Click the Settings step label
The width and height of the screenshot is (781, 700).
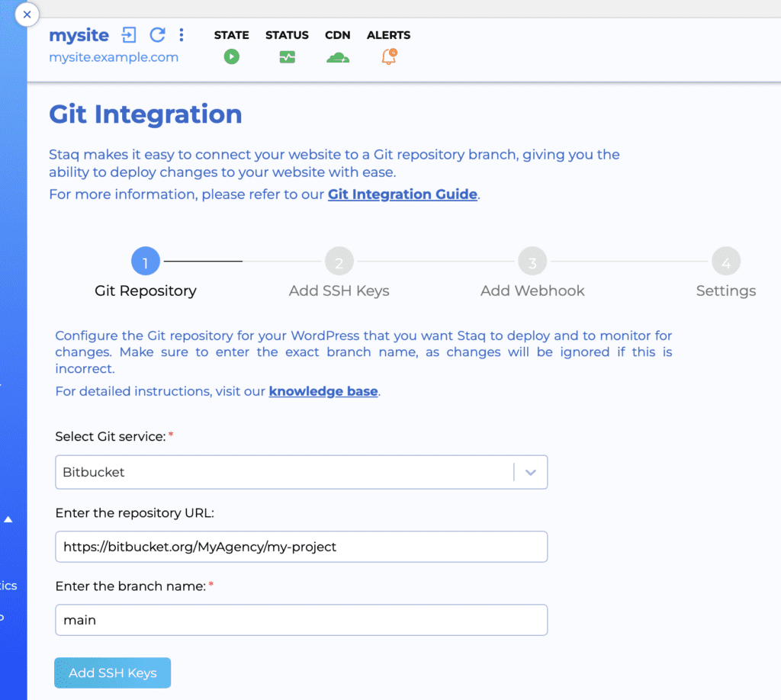(x=726, y=291)
